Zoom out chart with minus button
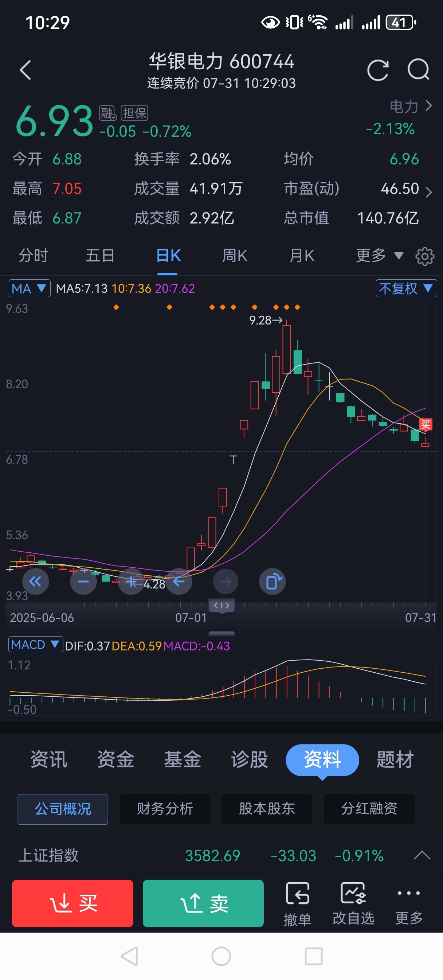 click(83, 581)
